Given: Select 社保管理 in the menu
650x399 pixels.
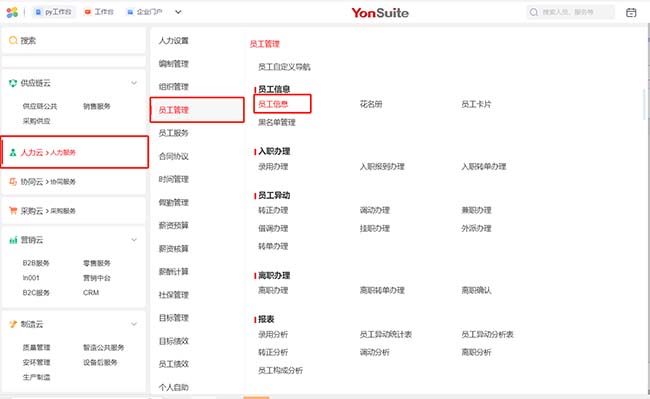Looking at the screenshot, I should tap(174, 295).
